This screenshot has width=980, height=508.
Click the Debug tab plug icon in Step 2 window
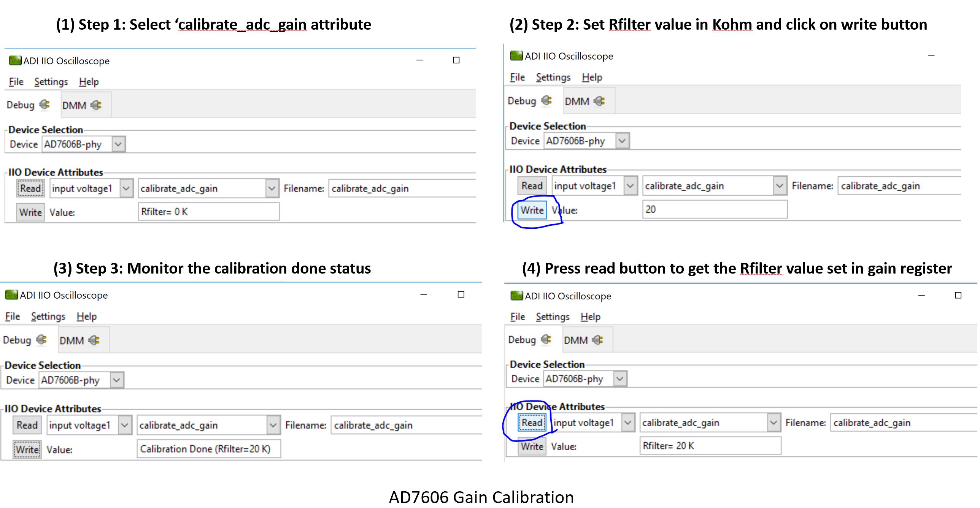tap(546, 100)
